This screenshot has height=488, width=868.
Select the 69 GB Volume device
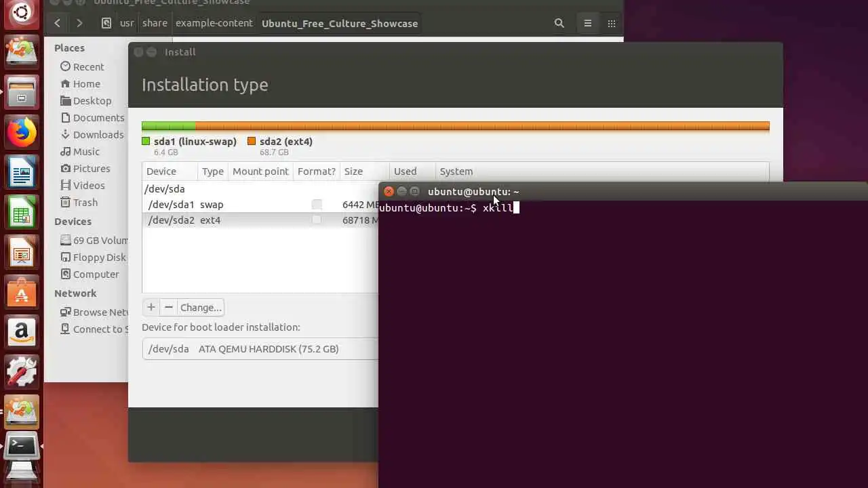point(94,240)
